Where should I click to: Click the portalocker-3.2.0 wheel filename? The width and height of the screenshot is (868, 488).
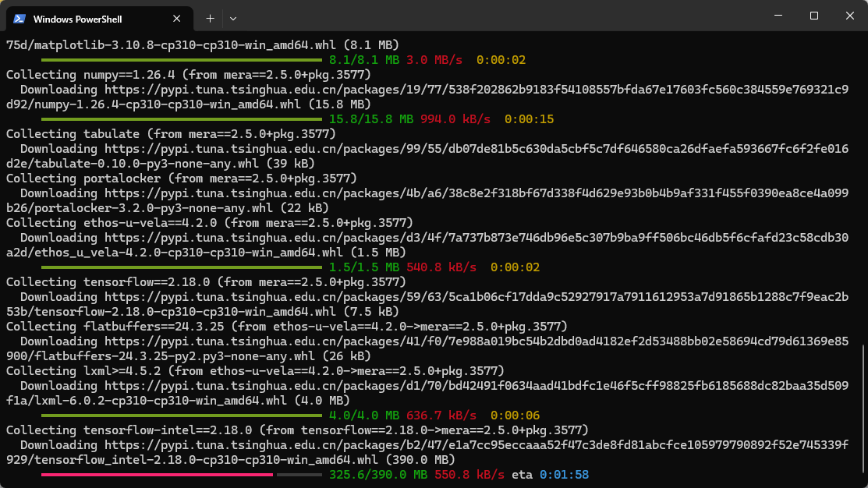(x=154, y=208)
